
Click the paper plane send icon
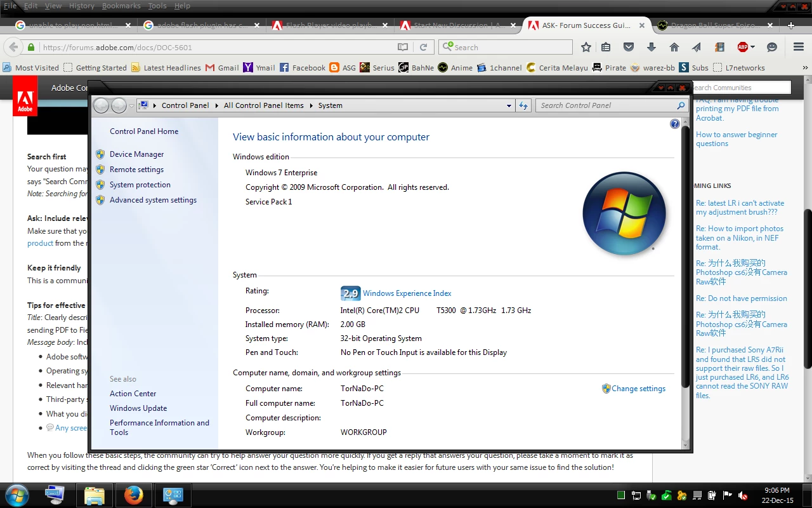coord(697,47)
